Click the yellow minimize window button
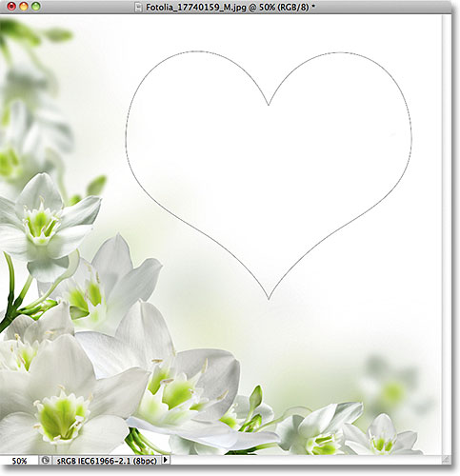This screenshot has height=476, width=460. tap(24, 7)
